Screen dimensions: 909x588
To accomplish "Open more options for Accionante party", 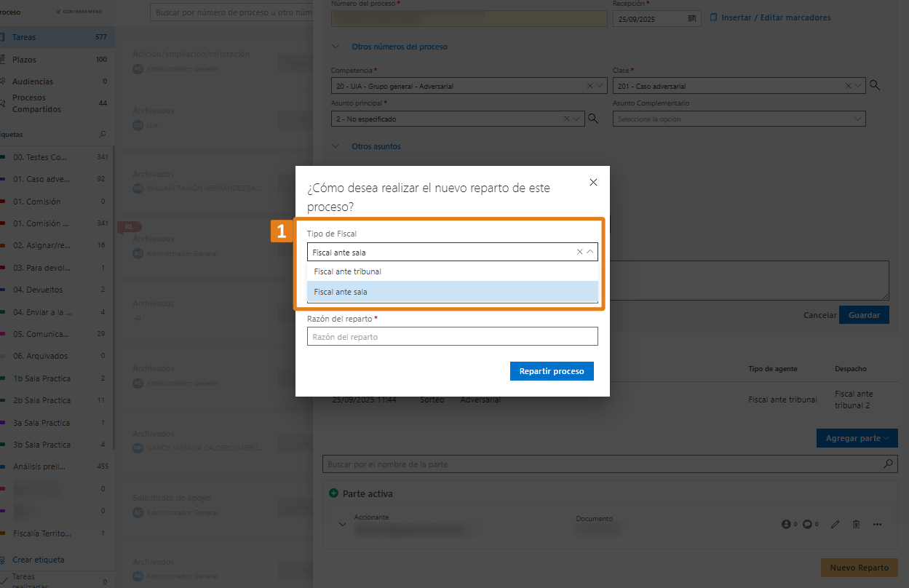I will (877, 524).
